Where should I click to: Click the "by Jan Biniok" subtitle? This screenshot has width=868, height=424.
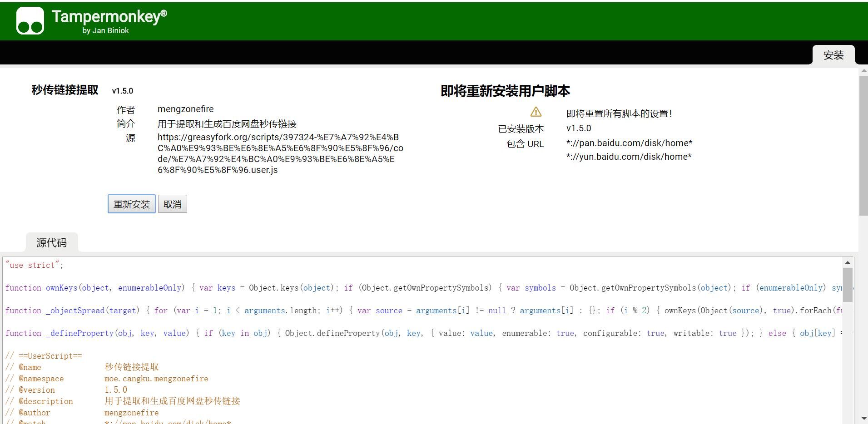(105, 30)
